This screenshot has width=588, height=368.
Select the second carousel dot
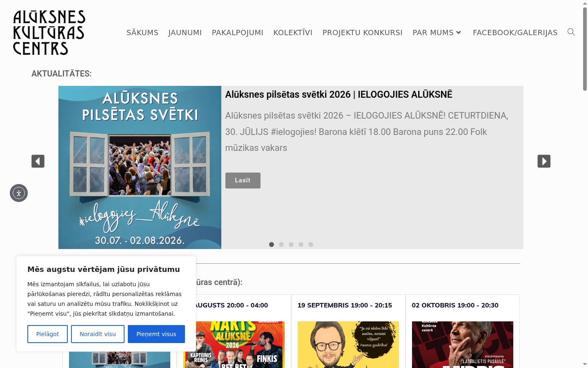(281, 245)
